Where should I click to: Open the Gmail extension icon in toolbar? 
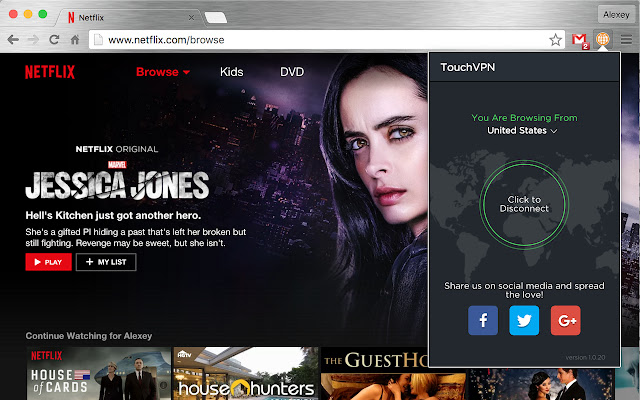pyautogui.click(x=579, y=40)
